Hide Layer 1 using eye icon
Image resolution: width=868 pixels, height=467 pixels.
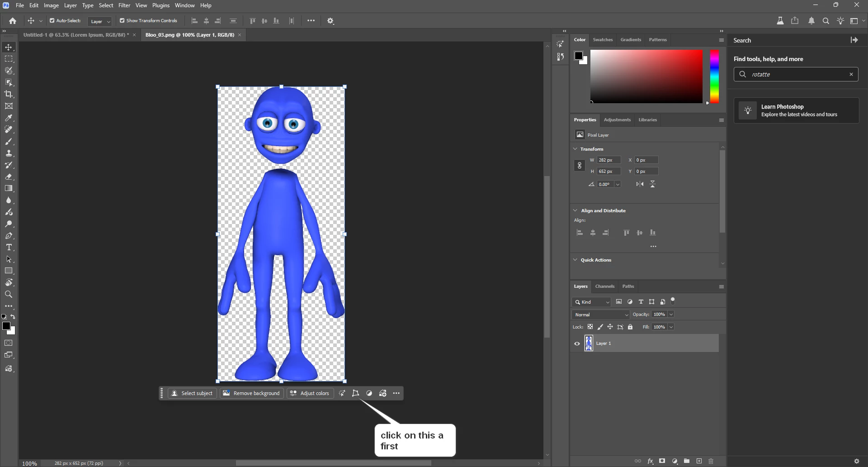pyautogui.click(x=577, y=343)
